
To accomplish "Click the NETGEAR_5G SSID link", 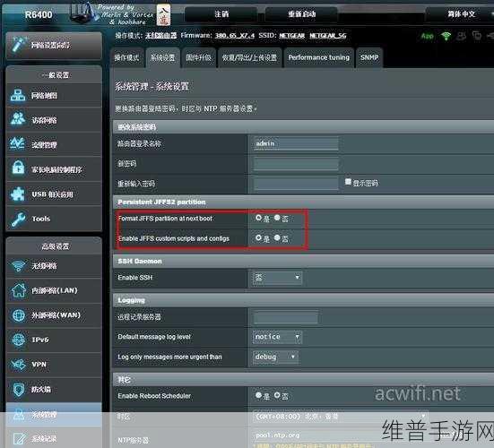I will coord(327,36).
